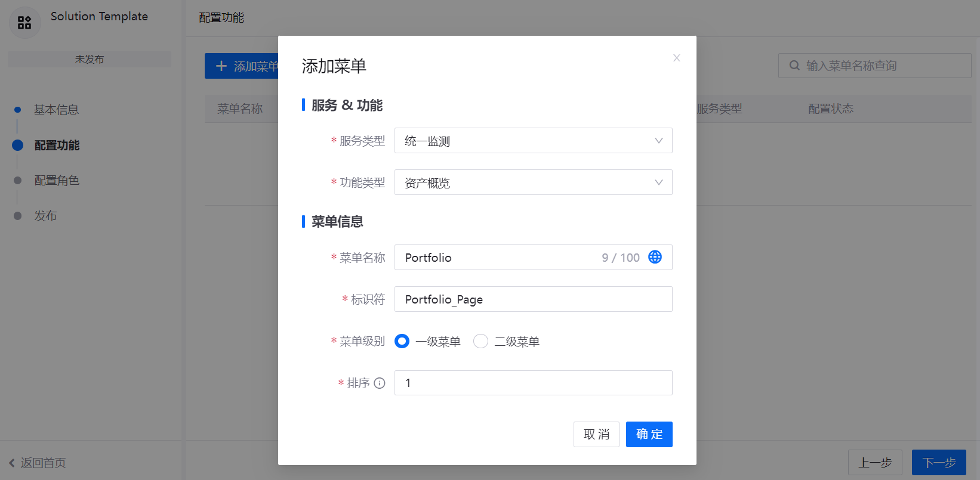This screenshot has height=480, width=980.
Task: Select the 一级菜单 radio option
Action: click(x=402, y=341)
